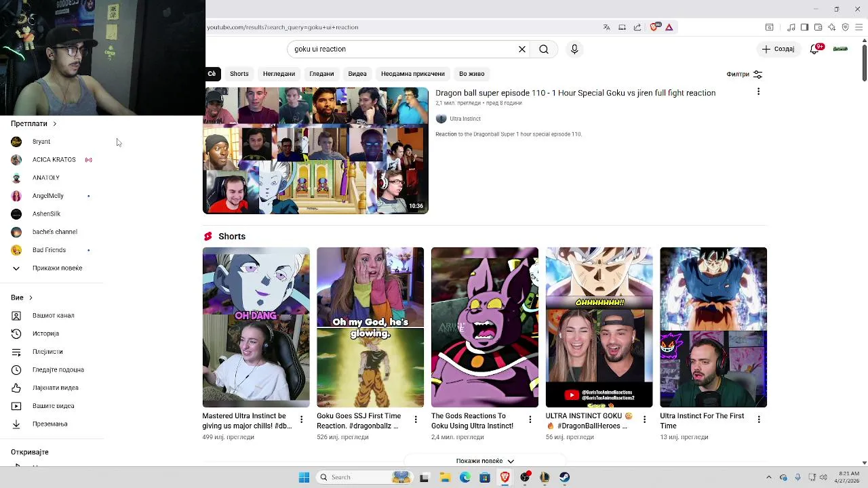Open Leo AI sparkle icon
The height and width of the screenshot is (488, 868).
831,27
